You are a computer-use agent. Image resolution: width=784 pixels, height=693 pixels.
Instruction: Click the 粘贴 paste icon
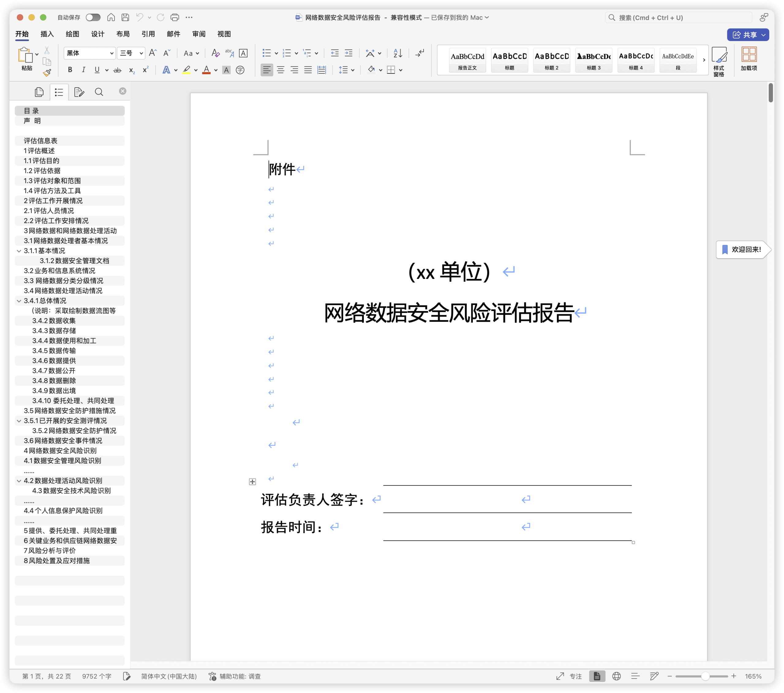point(26,56)
